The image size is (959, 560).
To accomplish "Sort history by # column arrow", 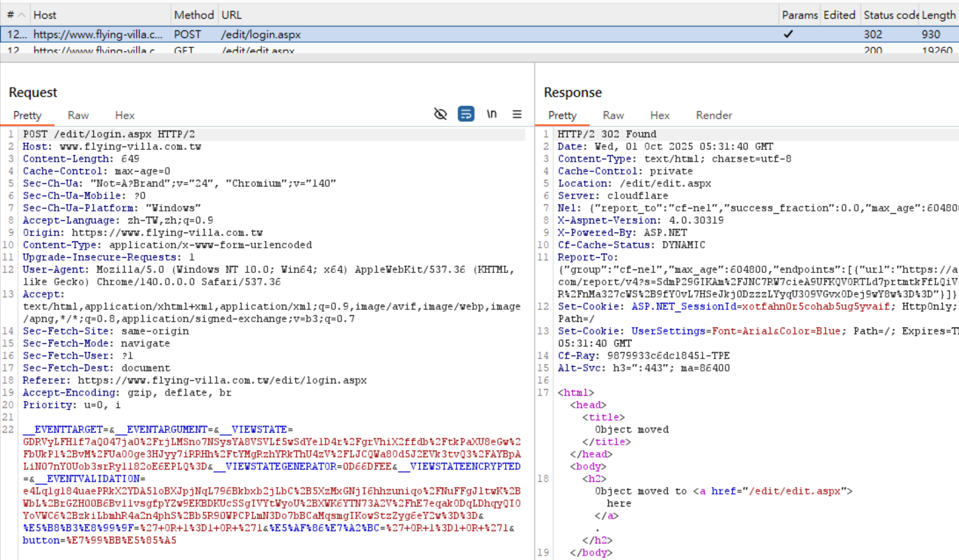I will tap(22, 15).
